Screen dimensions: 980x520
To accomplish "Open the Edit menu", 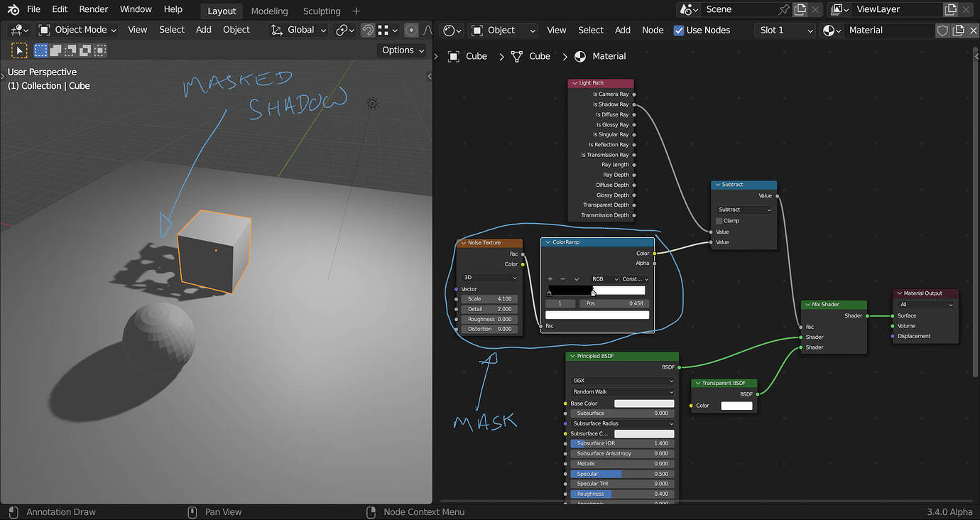I will [60, 9].
